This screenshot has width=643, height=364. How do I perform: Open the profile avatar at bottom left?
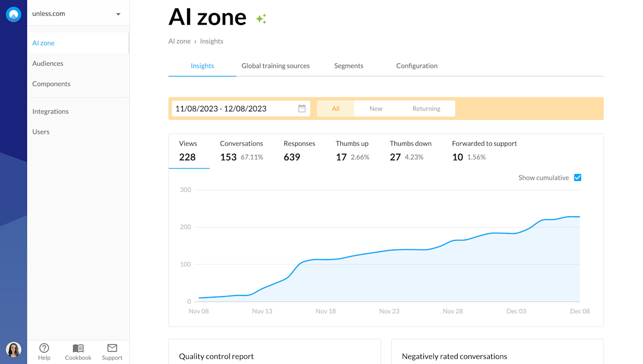[x=13, y=350]
